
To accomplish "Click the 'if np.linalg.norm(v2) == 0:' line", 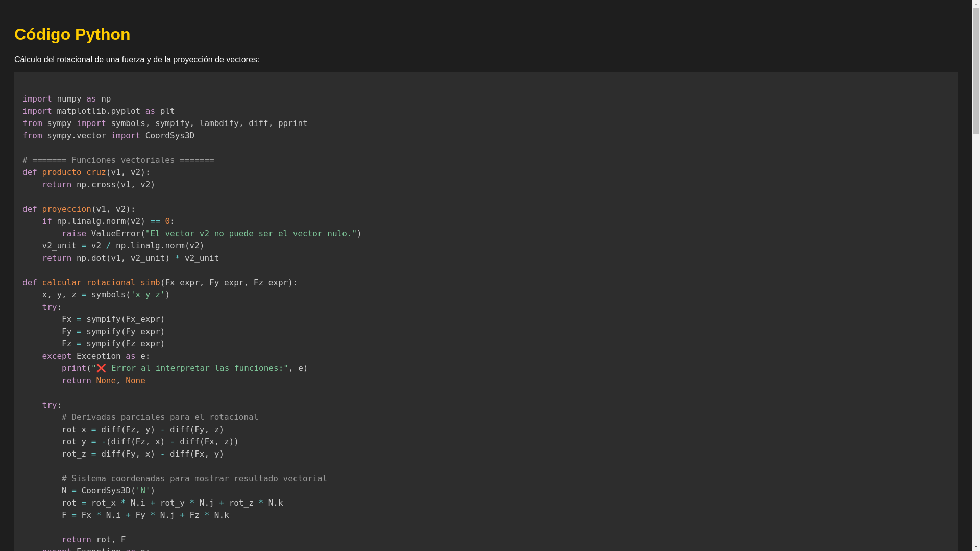I will [109, 221].
